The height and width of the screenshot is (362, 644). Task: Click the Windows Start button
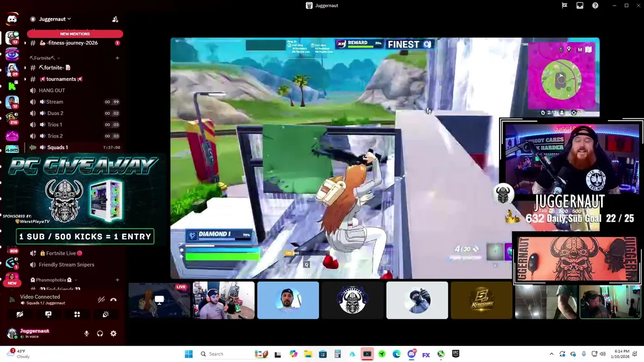189,354
